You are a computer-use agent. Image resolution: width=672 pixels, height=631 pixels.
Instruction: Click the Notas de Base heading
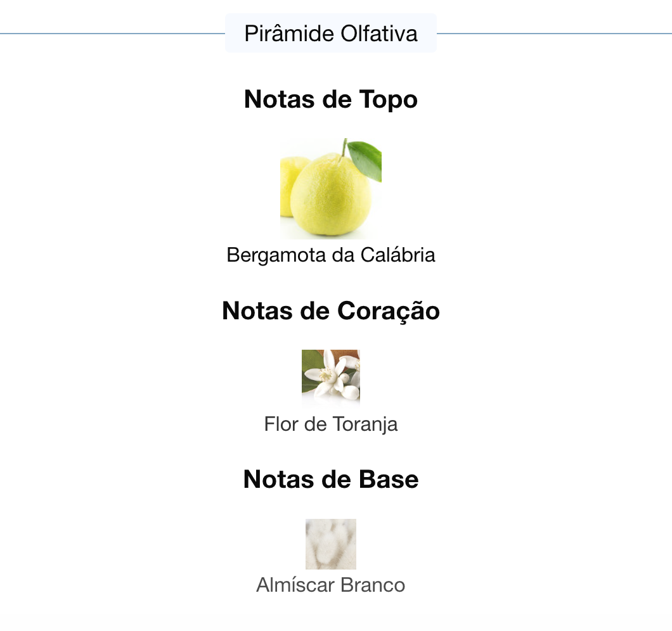[x=330, y=480]
